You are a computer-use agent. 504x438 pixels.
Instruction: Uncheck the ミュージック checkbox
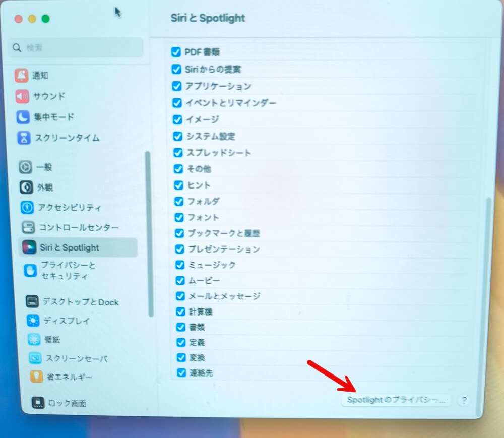point(180,265)
